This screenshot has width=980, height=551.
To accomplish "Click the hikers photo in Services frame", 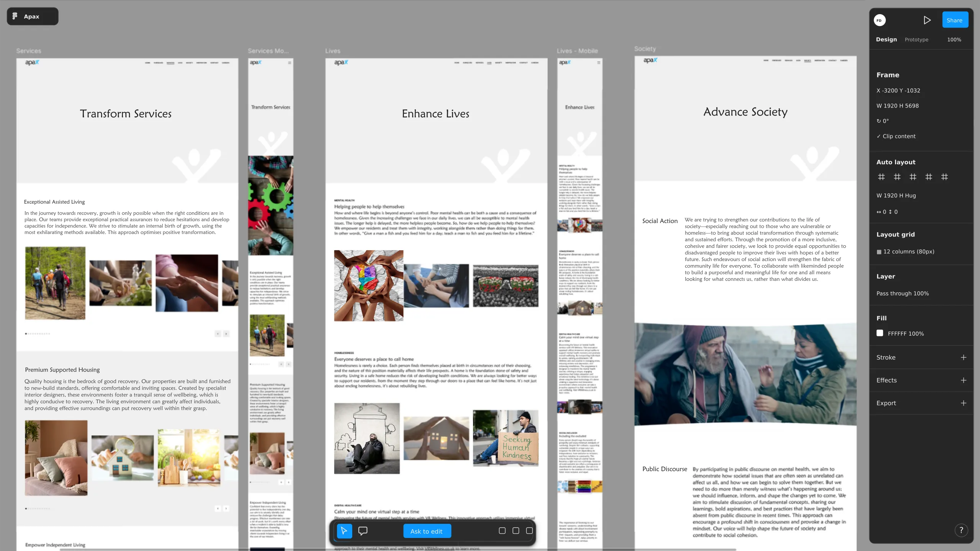I will pos(55,283).
